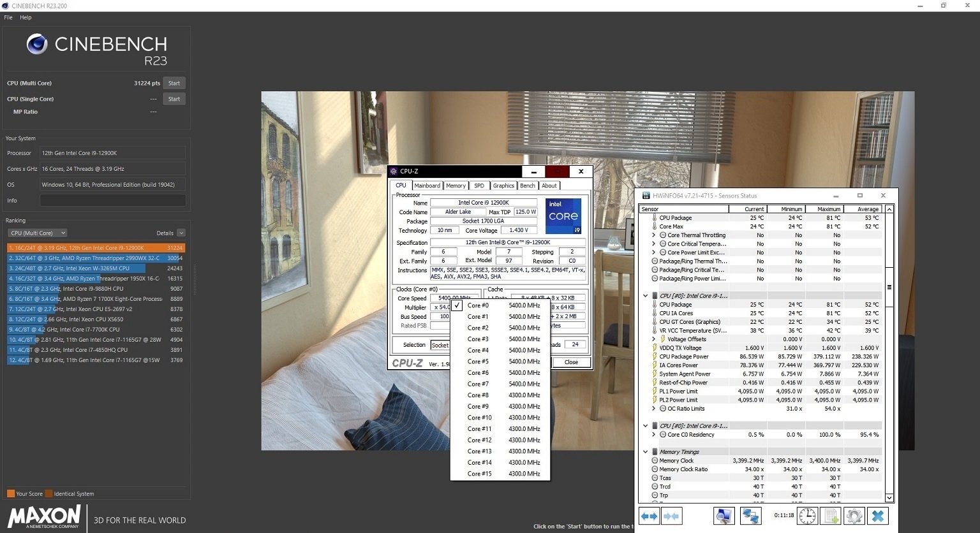Start the CPU (Single Core) benchmark
Viewport: 980px width, 533px height.
[x=174, y=99]
